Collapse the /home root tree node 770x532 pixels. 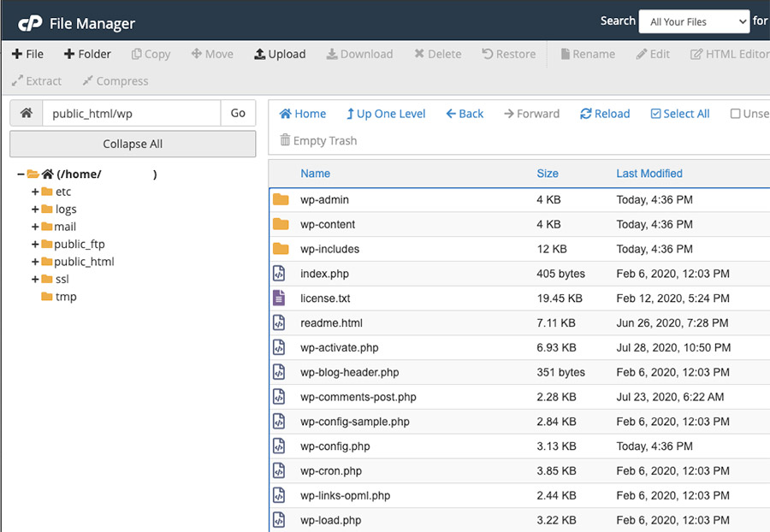click(x=21, y=174)
